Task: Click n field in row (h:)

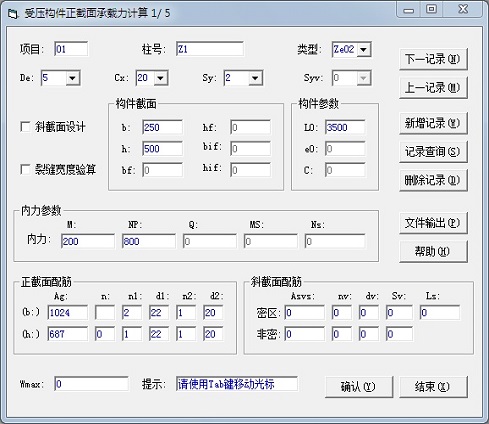Action: click(x=105, y=334)
